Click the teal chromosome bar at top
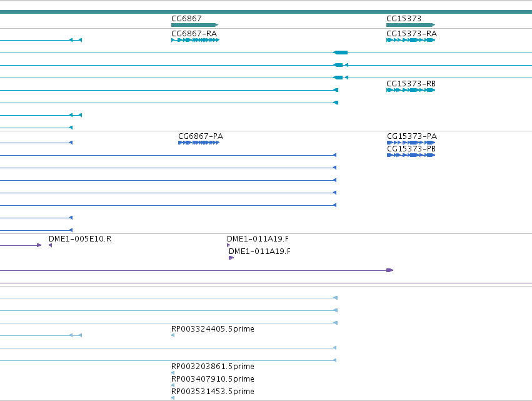 266,12
